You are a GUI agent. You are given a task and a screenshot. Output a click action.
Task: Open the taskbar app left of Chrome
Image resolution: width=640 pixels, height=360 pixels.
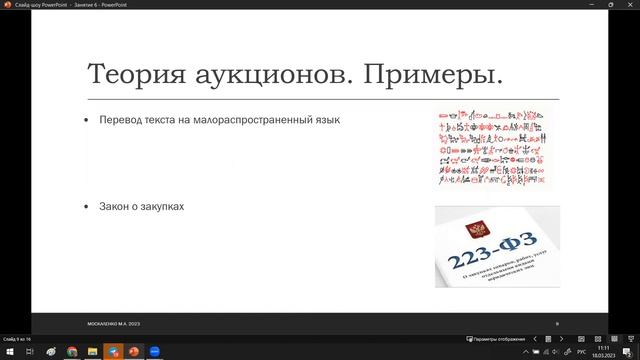pos(51,351)
